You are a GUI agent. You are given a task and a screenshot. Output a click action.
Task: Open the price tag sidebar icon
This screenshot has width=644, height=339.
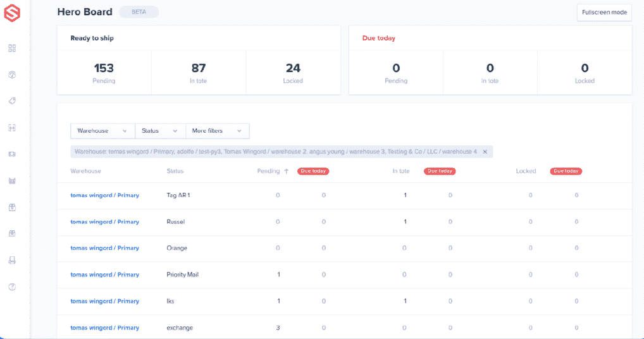12,101
